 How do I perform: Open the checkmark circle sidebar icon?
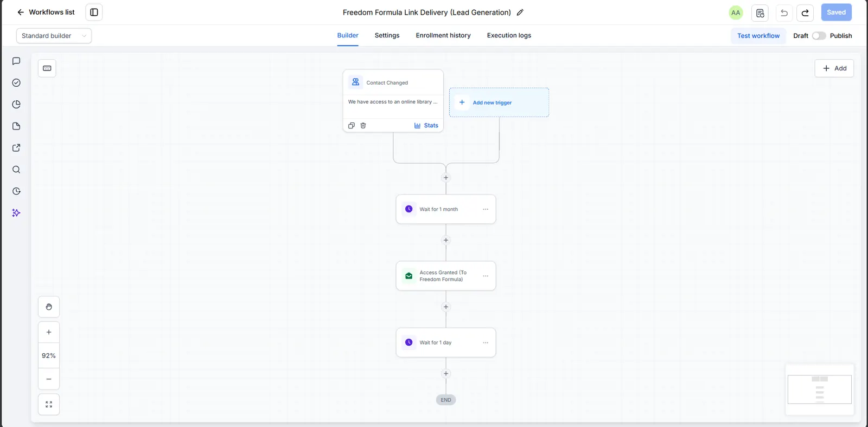(16, 83)
